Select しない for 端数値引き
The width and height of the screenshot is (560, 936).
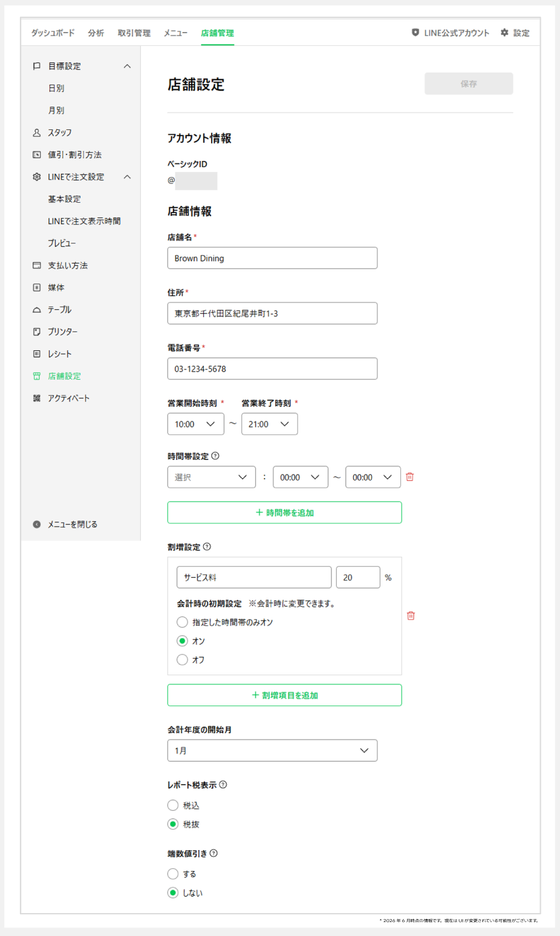173,892
